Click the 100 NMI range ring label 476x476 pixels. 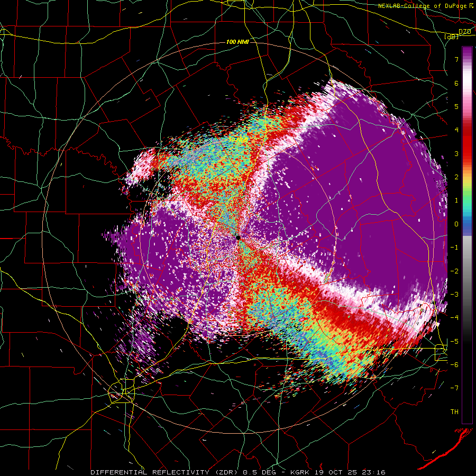coord(237,42)
